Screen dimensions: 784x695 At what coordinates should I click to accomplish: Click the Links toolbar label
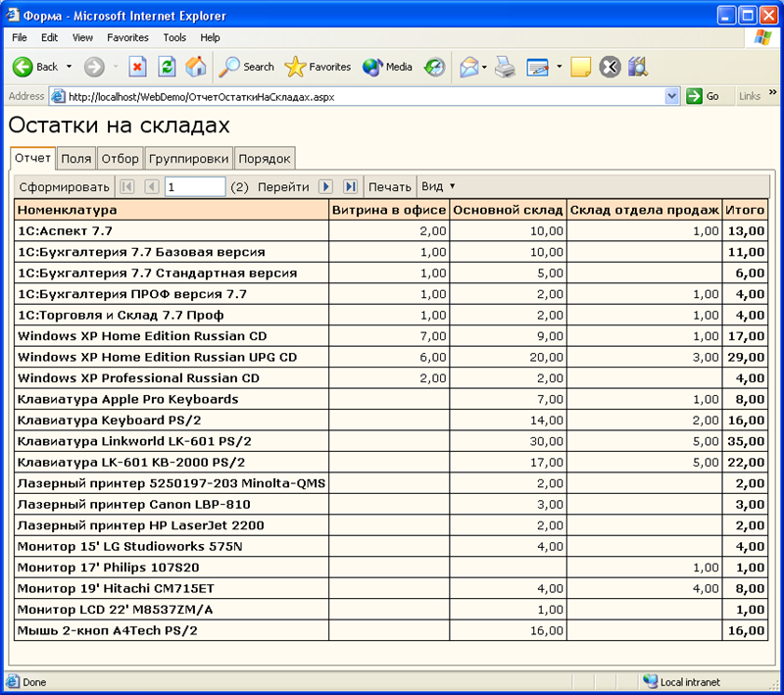tap(750, 96)
